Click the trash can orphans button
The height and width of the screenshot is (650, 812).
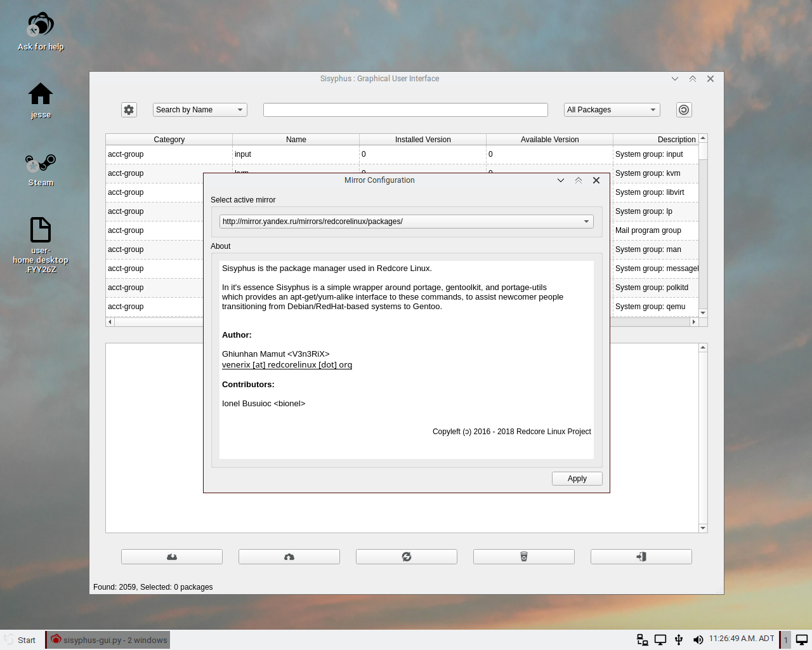coord(524,557)
